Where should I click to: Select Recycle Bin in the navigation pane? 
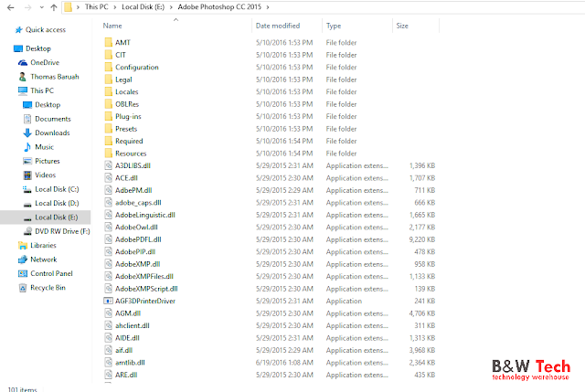(x=42, y=288)
